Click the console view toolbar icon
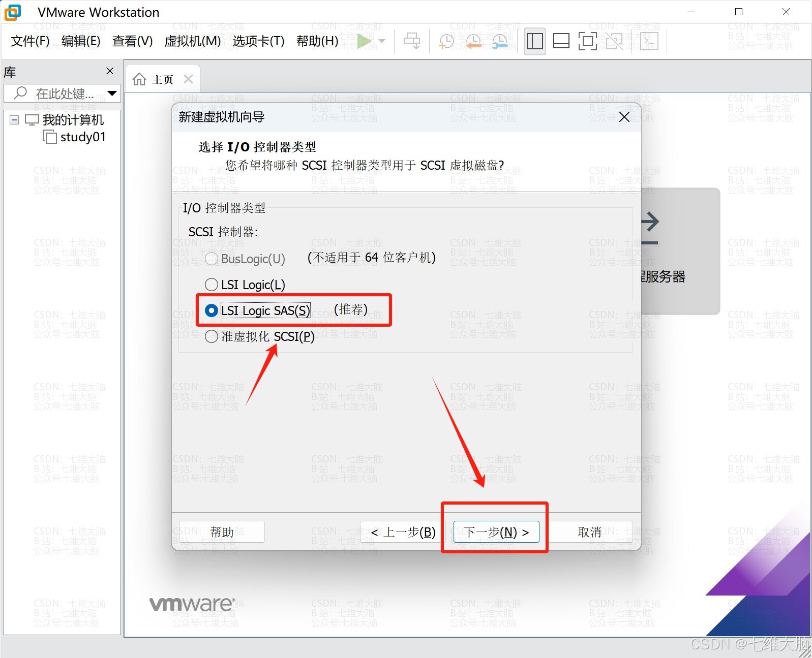812x658 pixels. (649, 41)
